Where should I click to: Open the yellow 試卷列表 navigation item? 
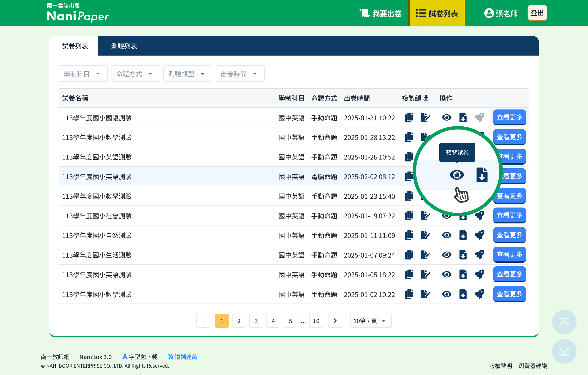point(437,13)
